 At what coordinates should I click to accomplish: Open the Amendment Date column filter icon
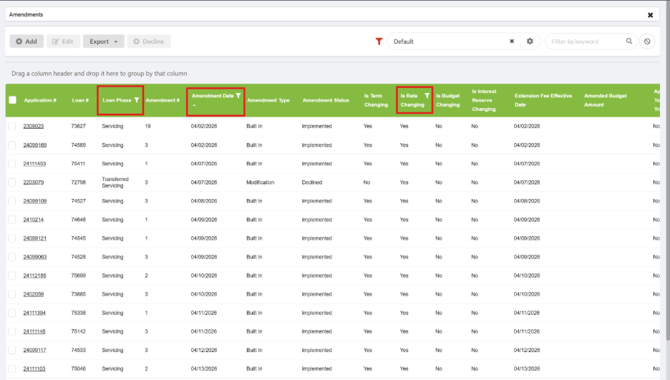[x=238, y=96]
